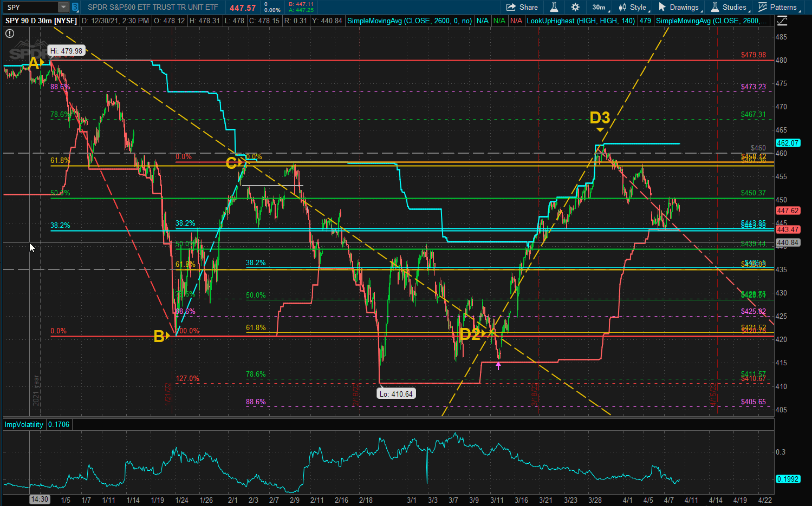Open the Studies menu
This screenshot has width=812, height=506.
click(730, 7)
